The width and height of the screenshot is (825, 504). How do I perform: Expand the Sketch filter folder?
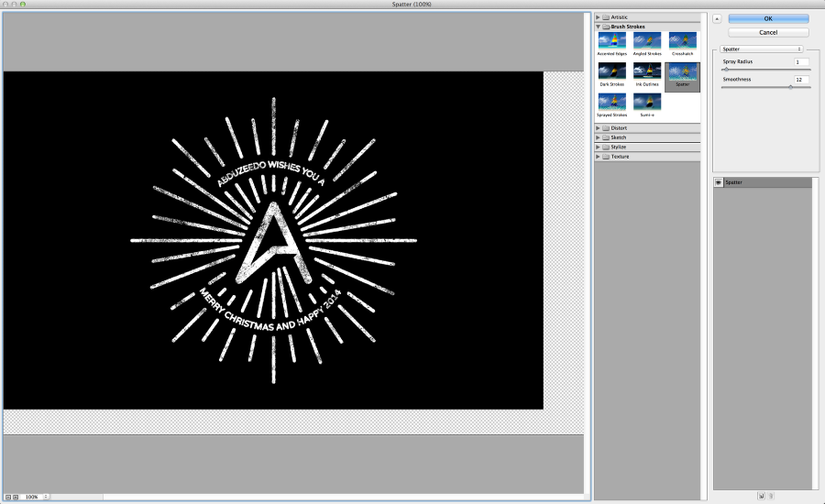pyautogui.click(x=598, y=137)
